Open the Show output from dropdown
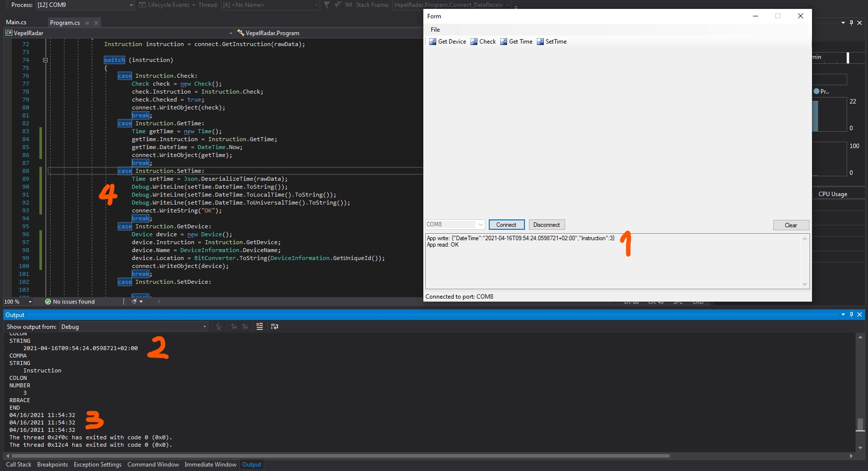This screenshot has height=471, width=868. click(204, 326)
